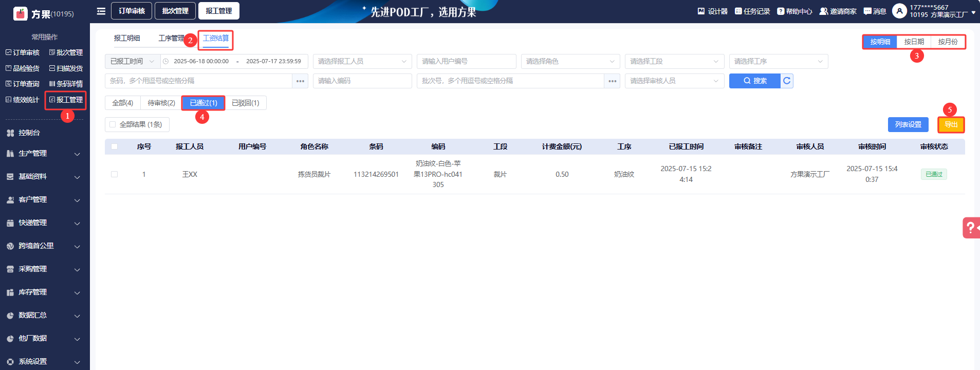Open 任务记录 in the header
The height and width of the screenshot is (370, 980).
pyautogui.click(x=752, y=11)
